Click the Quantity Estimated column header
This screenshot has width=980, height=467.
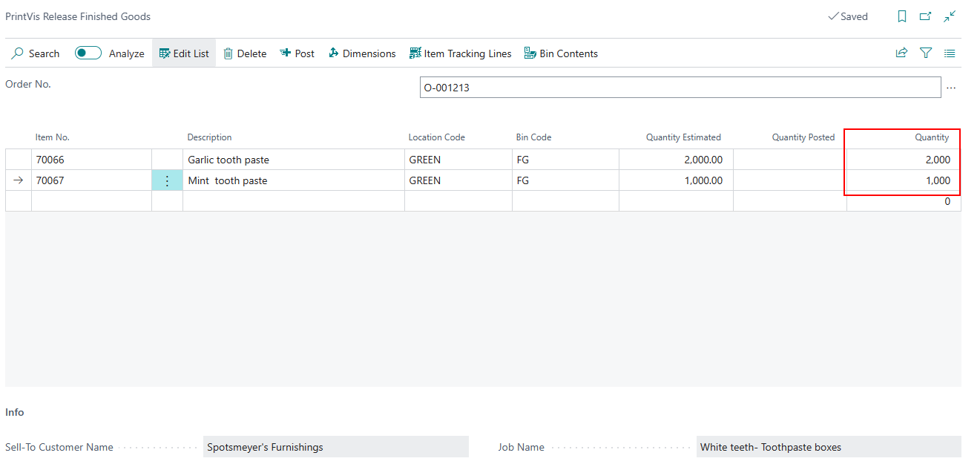tap(683, 137)
